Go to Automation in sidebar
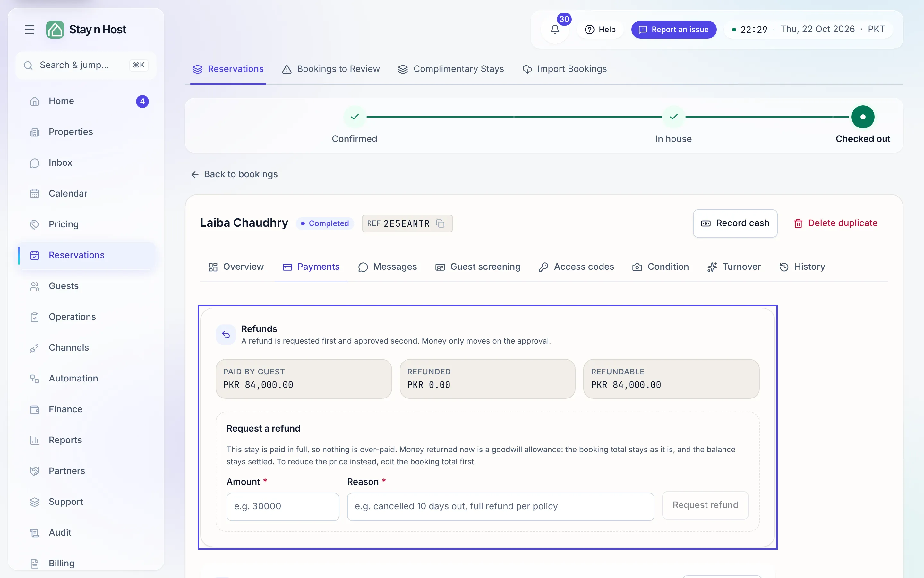Viewport: 924px width, 578px height. pyautogui.click(x=87, y=379)
